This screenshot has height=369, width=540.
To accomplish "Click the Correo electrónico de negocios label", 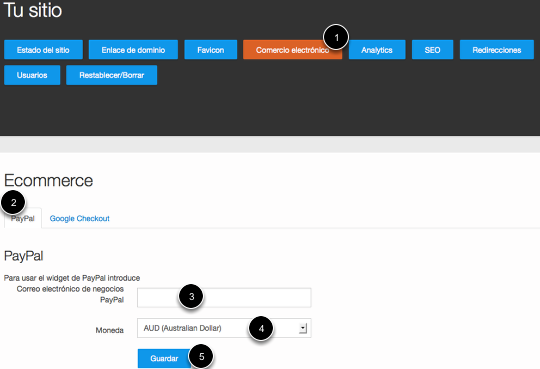I will click(70, 294).
